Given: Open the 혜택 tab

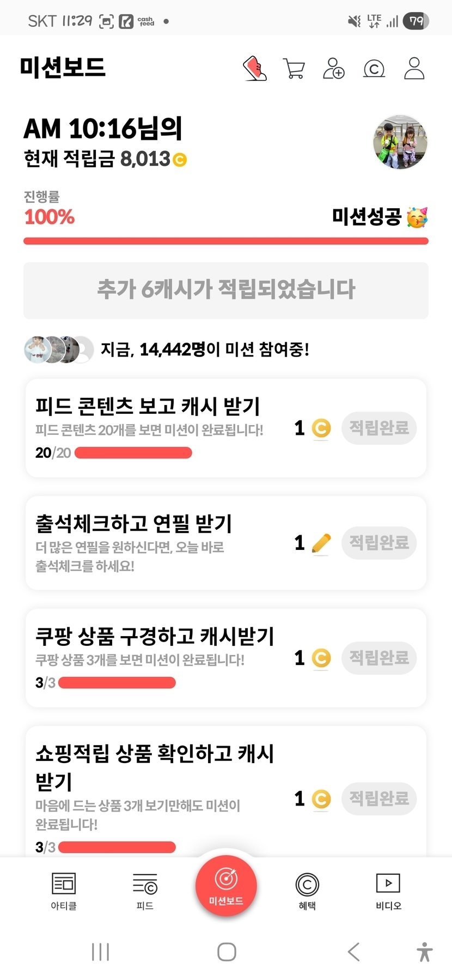Looking at the screenshot, I should tap(307, 891).
